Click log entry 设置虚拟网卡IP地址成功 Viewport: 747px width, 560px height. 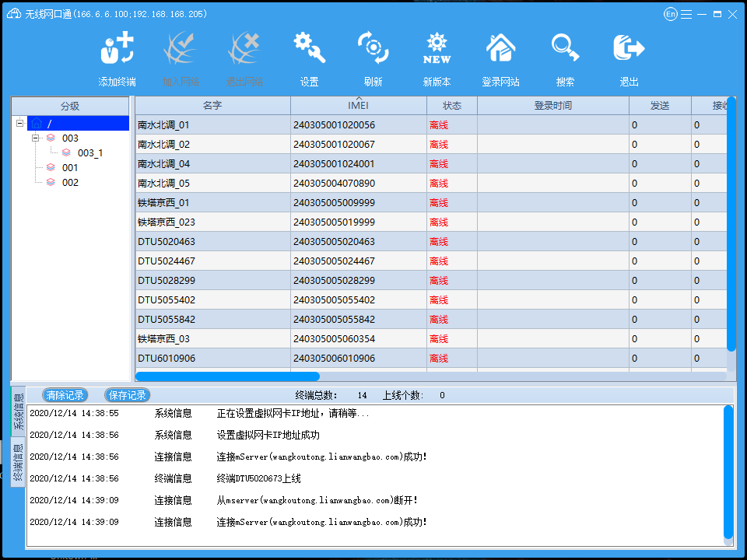click(268, 435)
